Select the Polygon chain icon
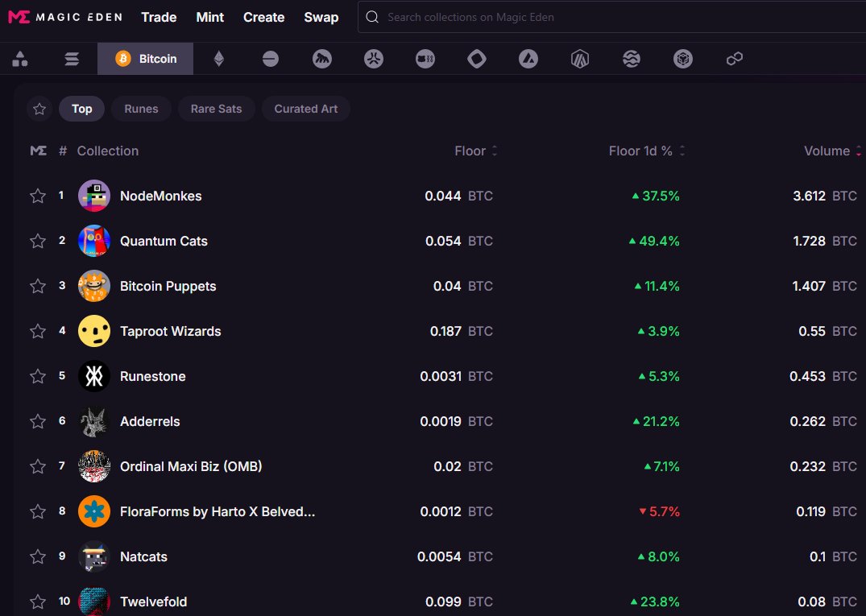866x616 pixels. pyautogui.click(x=735, y=59)
